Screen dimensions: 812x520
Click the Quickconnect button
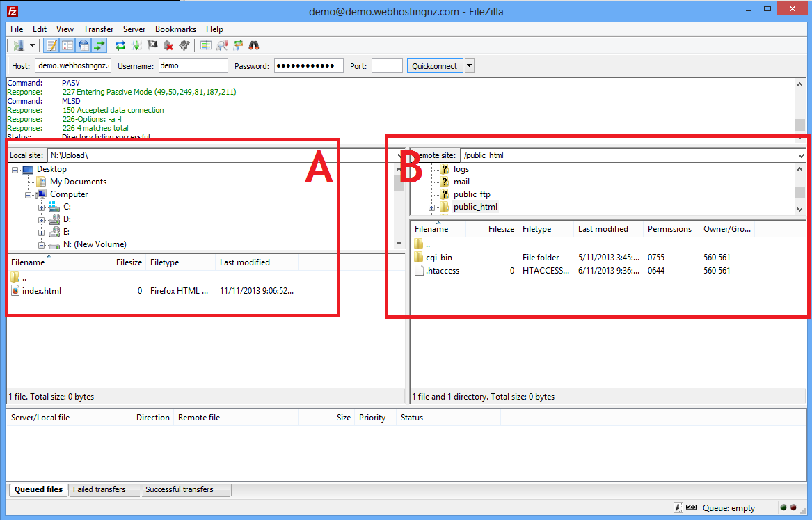[434, 66]
